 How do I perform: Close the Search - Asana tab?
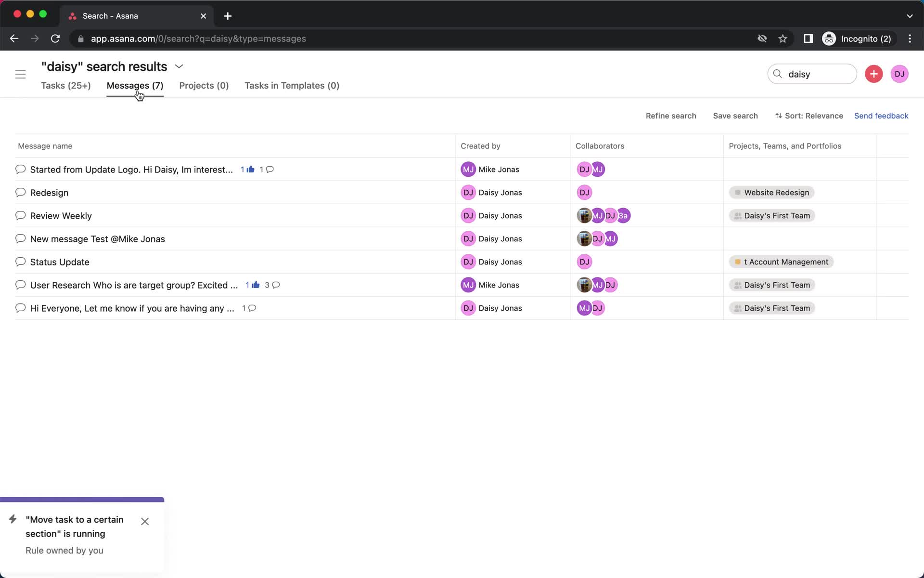203,16
